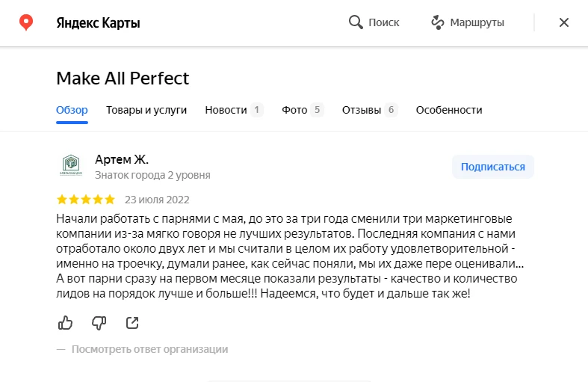Select the Особенности tab
The image size is (588, 382).
click(x=449, y=110)
